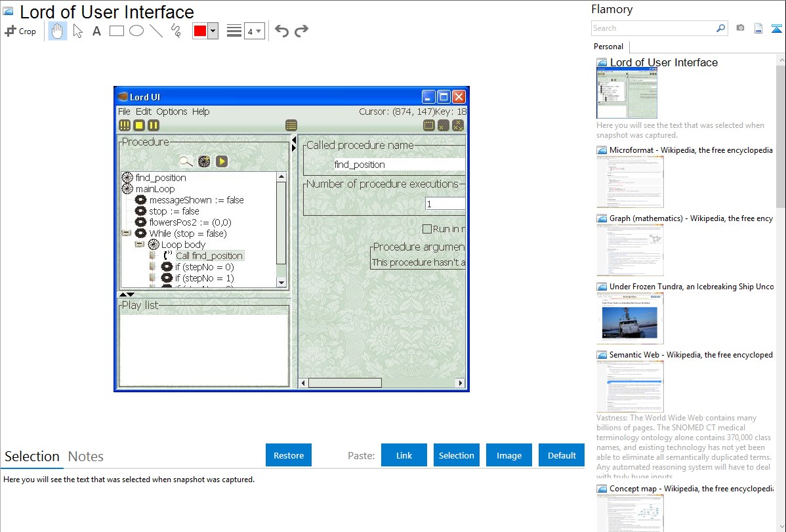
Task: Click the triple-x toolbar icon
Action: click(x=458, y=126)
